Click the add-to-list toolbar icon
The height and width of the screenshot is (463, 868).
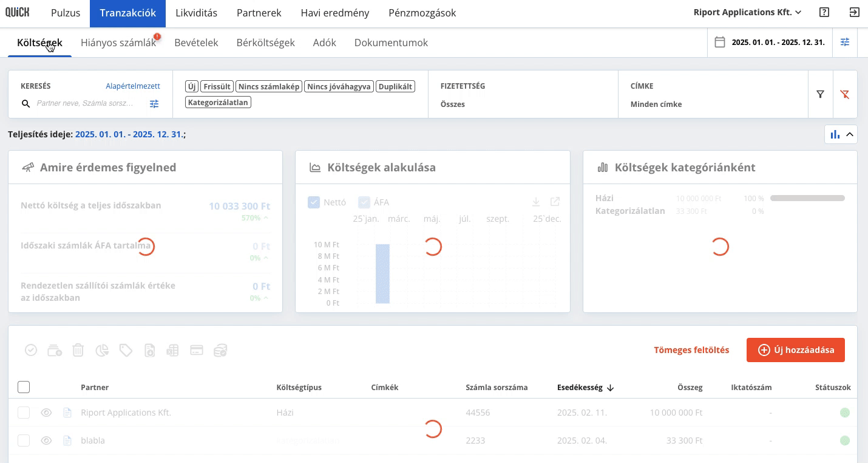click(x=55, y=350)
